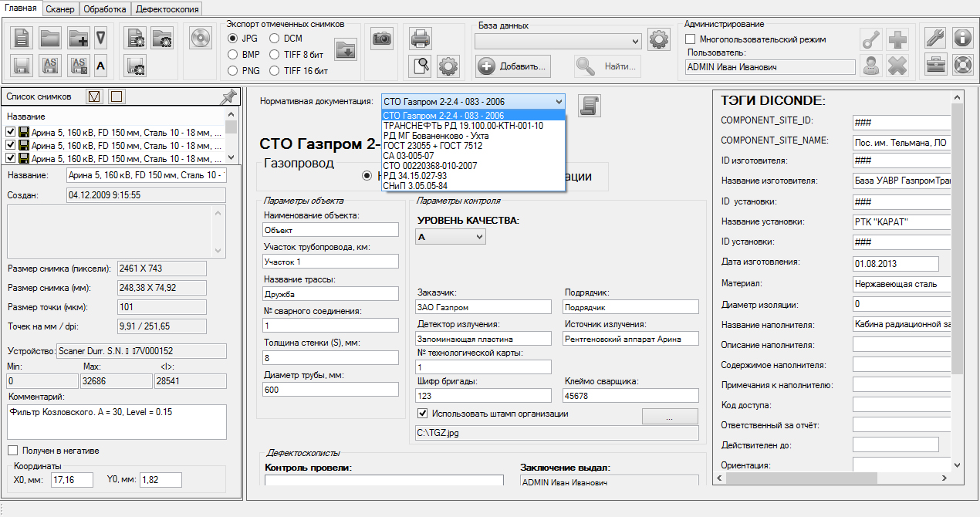
Task: Click the CD disc burn icon
Action: [x=200, y=38]
